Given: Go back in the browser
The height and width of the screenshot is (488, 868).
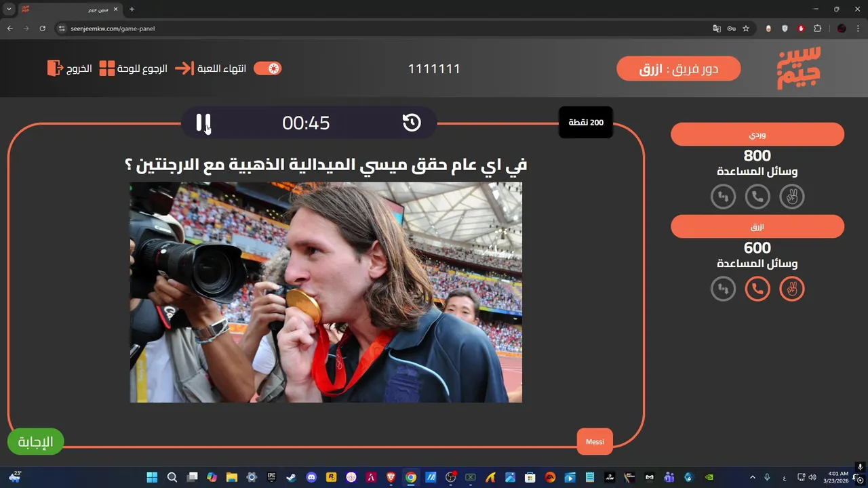Looking at the screenshot, I should coord(9,28).
